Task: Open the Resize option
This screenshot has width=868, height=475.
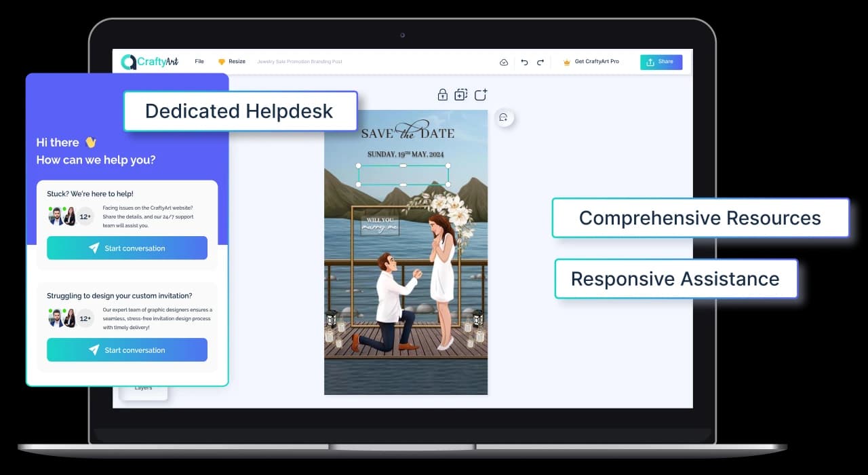Action: [x=232, y=62]
